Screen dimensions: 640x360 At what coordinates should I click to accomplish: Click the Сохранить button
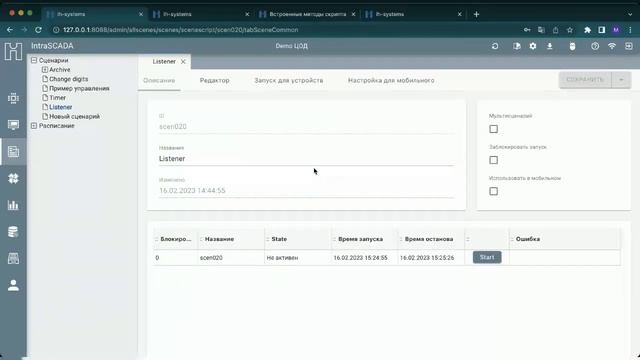pos(585,80)
